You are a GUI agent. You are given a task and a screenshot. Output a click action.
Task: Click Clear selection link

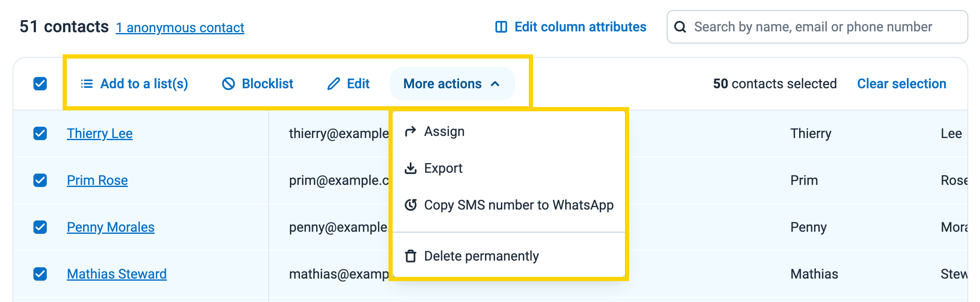[x=901, y=84]
